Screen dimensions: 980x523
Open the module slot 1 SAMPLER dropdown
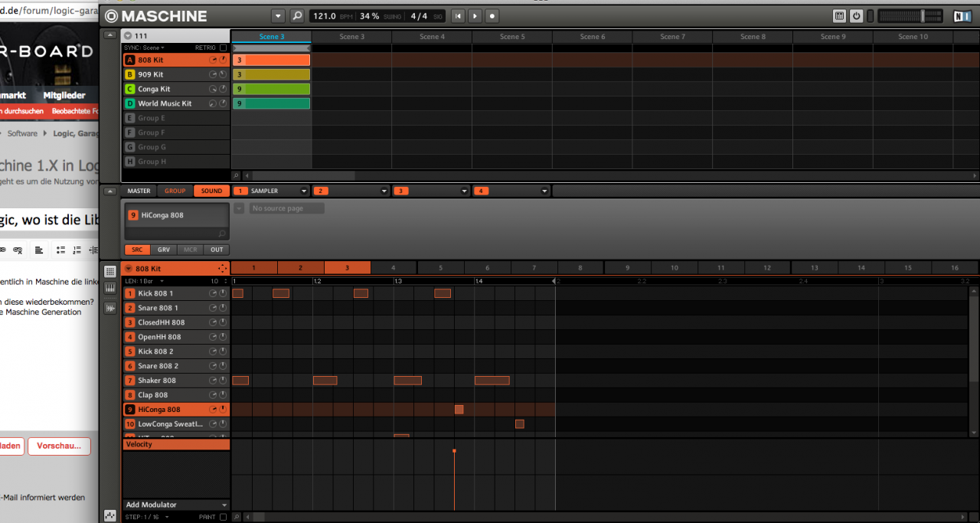[x=303, y=191]
